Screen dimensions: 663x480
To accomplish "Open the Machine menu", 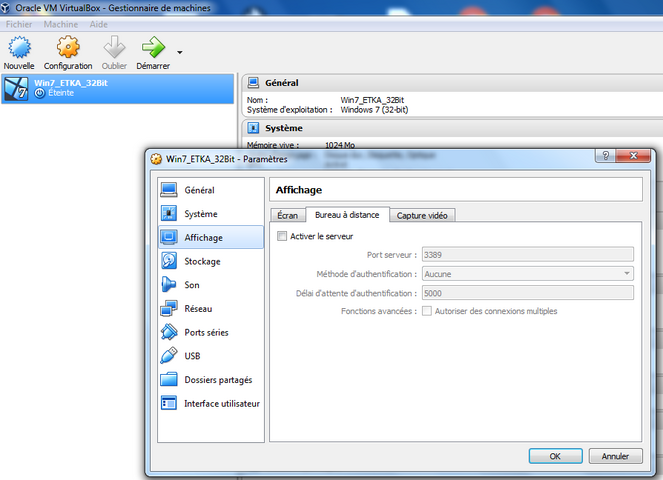I will tap(60, 25).
